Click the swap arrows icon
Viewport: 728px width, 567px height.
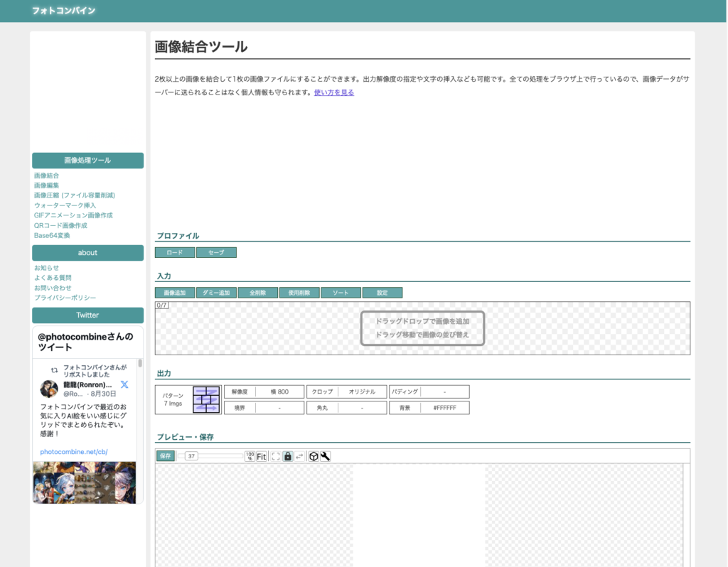tap(299, 456)
